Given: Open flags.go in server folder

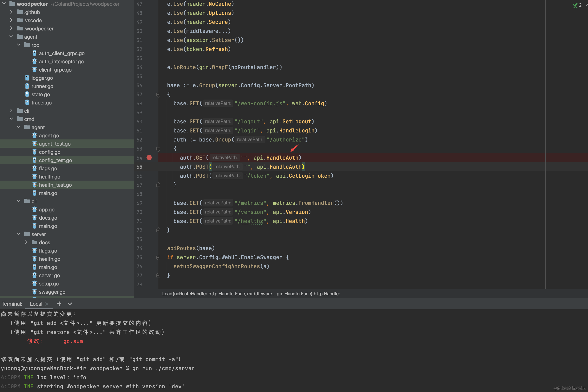Looking at the screenshot, I should click(48, 251).
